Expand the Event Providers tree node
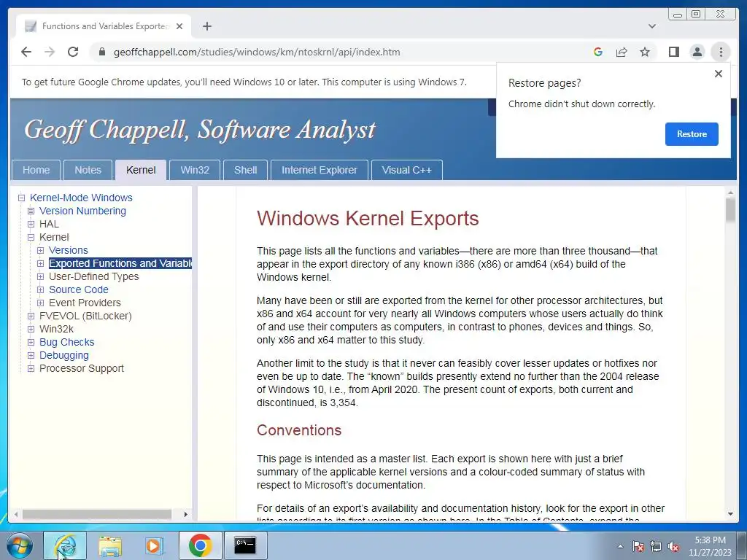Image resolution: width=747 pixels, height=560 pixels. pyautogui.click(x=41, y=303)
